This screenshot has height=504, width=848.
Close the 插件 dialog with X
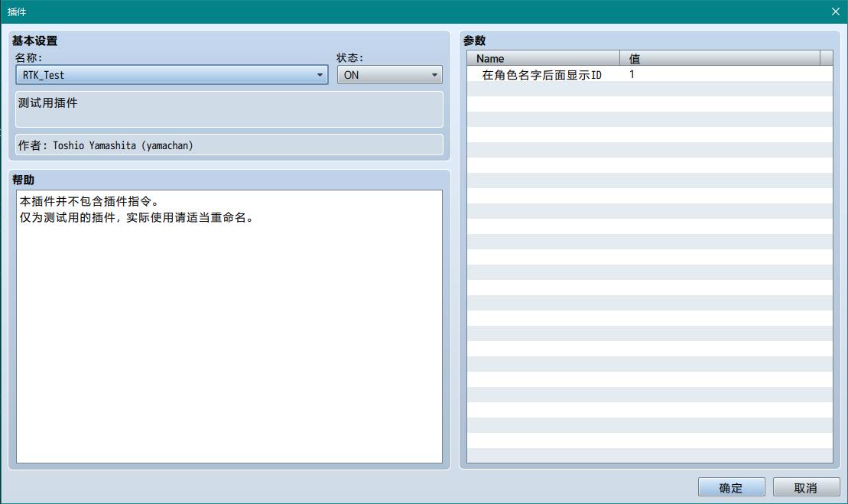coord(835,11)
